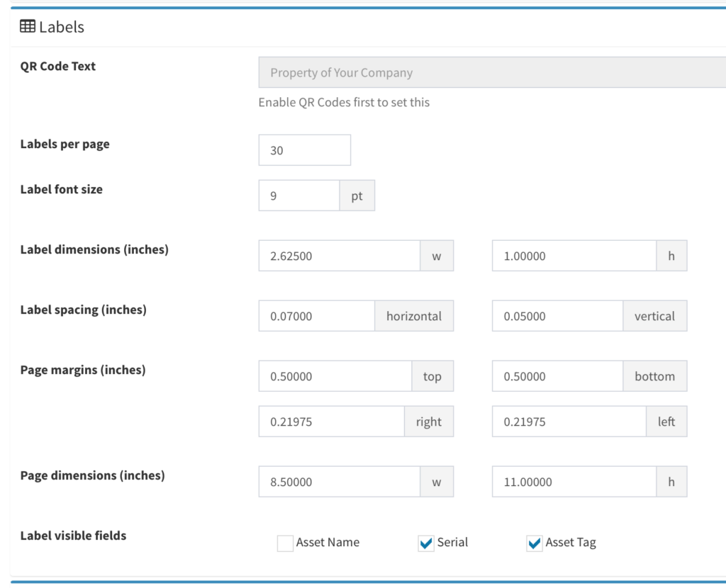The image size is (726, 588).
Task: Select the label dimensions height field
Action: (x=573, y=256)
